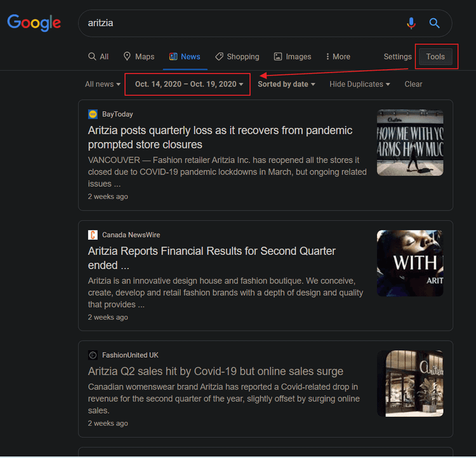The height and width of the screenshot is (458, 476).
Task: Click the FashionUnited UK source name
Action: coord(130,355)
